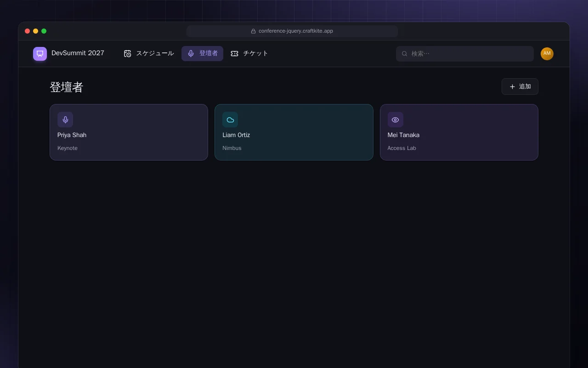This screenshot has height=368, width=588.
Task: Maximize the window with green button
Action: pos(44,31)
